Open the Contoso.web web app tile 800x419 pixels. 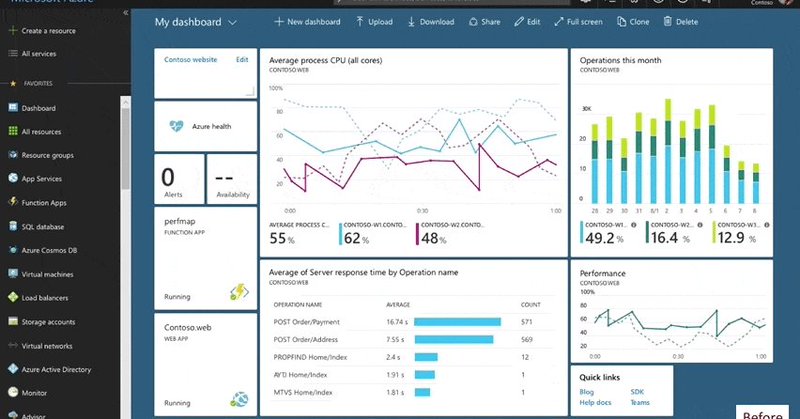(206, 364)
